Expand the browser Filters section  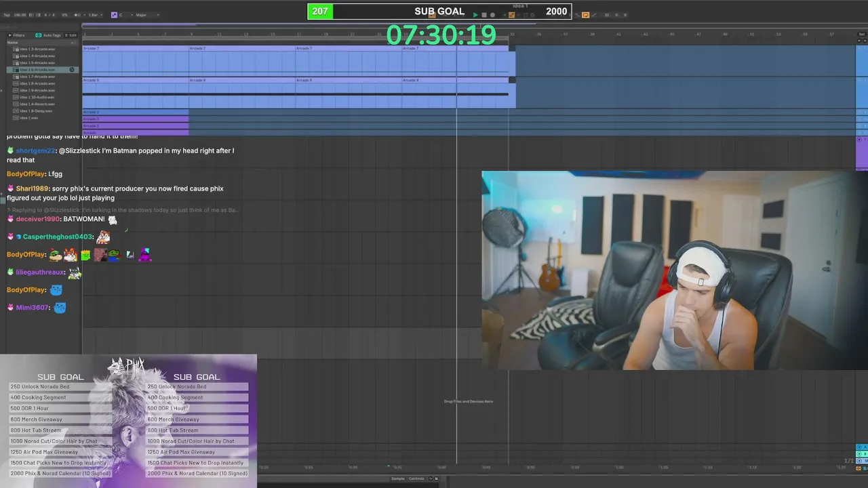pyautogui.click(x=16, y=35)
